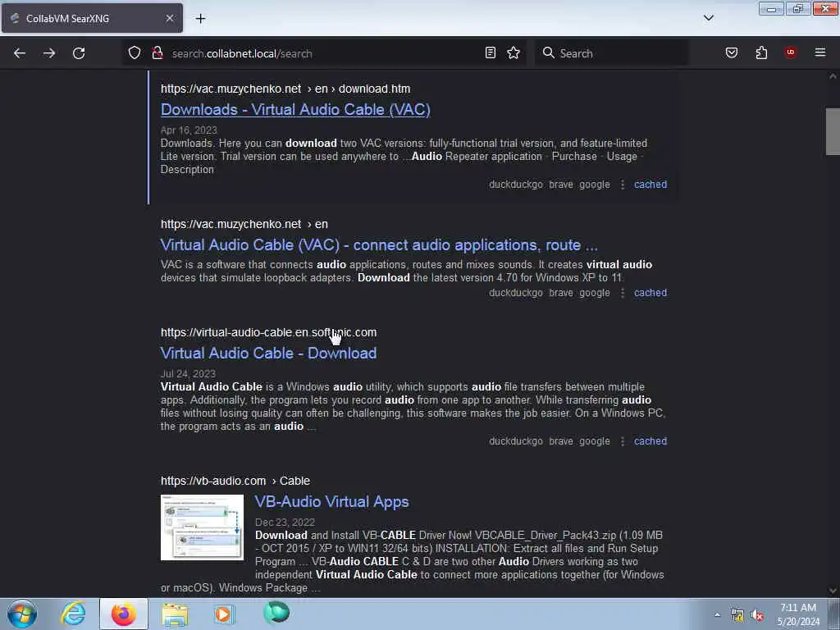
Task: Go forward one page
Action: pos(49,53)
